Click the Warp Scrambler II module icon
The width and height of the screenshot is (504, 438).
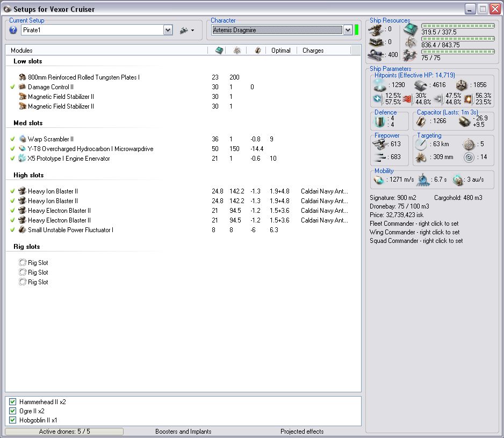(x=23, y=139)
